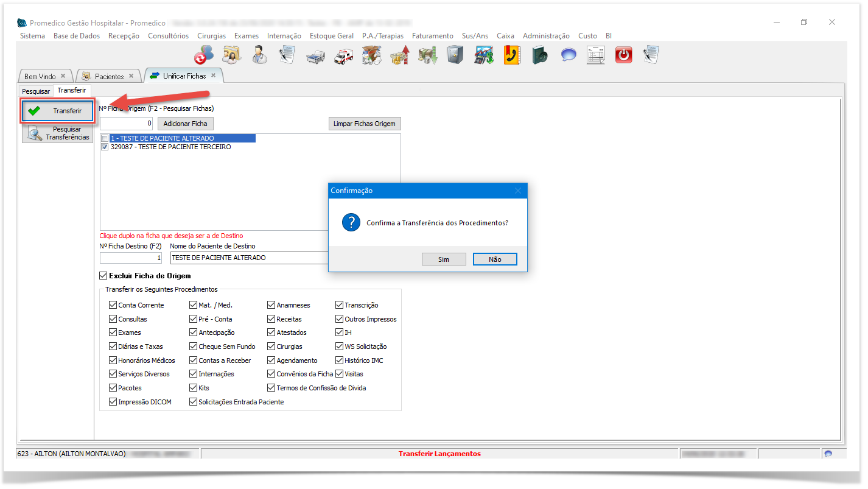Image resolution: width=868 pixels, height=489 pixels.
Task: Open the Faturamento menu
Action: [432, 36]
